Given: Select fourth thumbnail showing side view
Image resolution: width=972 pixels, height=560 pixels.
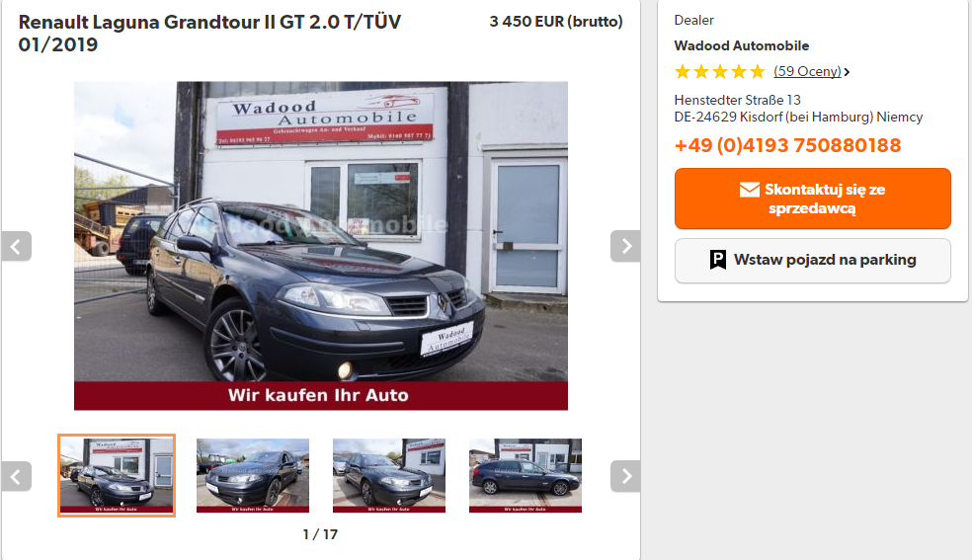Looking at the screenshot, I should coord(526,476).
